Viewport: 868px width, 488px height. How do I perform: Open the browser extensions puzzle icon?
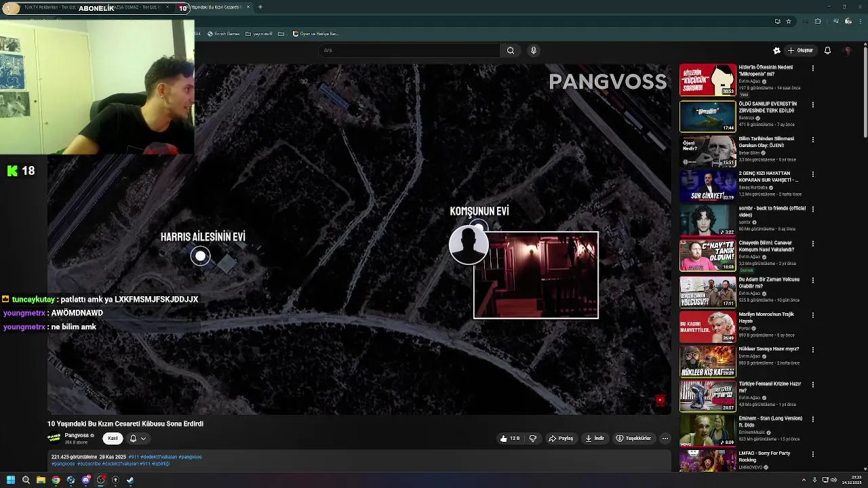pos(818,21)
